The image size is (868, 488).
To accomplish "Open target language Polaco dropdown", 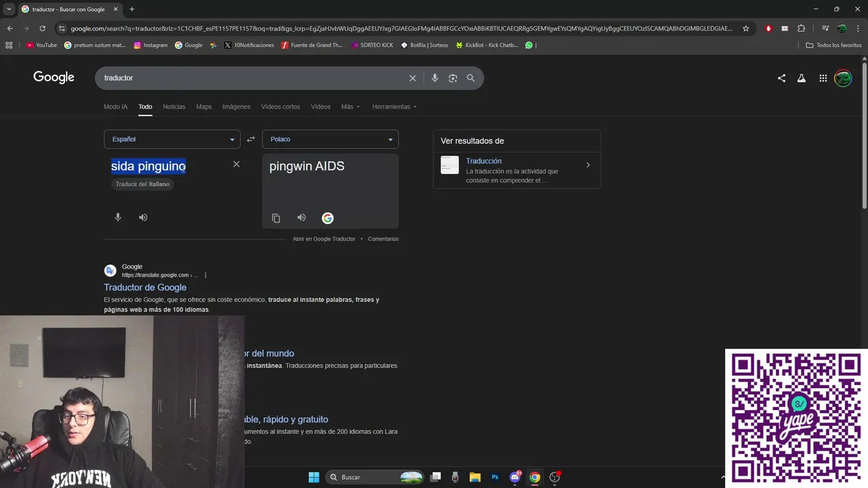I will (330, 139).
